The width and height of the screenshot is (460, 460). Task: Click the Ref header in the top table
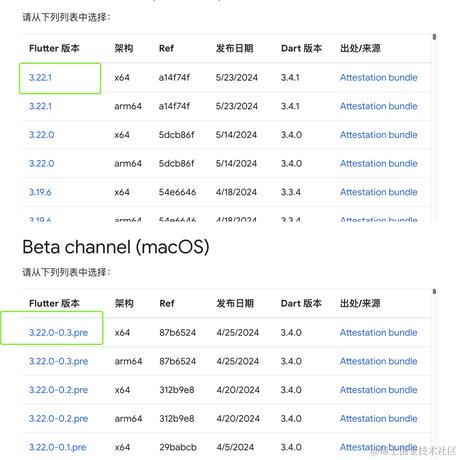point(166,49)
